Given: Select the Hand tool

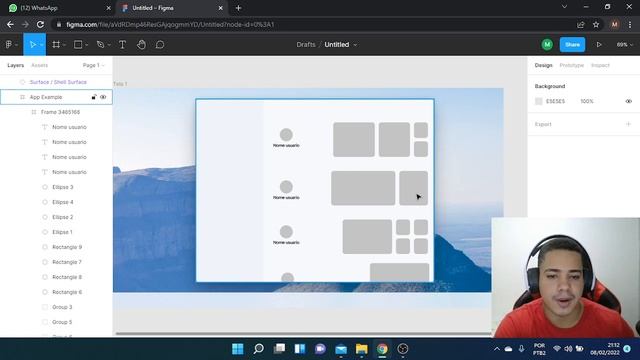Looking at the screenshot, I should coord(141,44).
